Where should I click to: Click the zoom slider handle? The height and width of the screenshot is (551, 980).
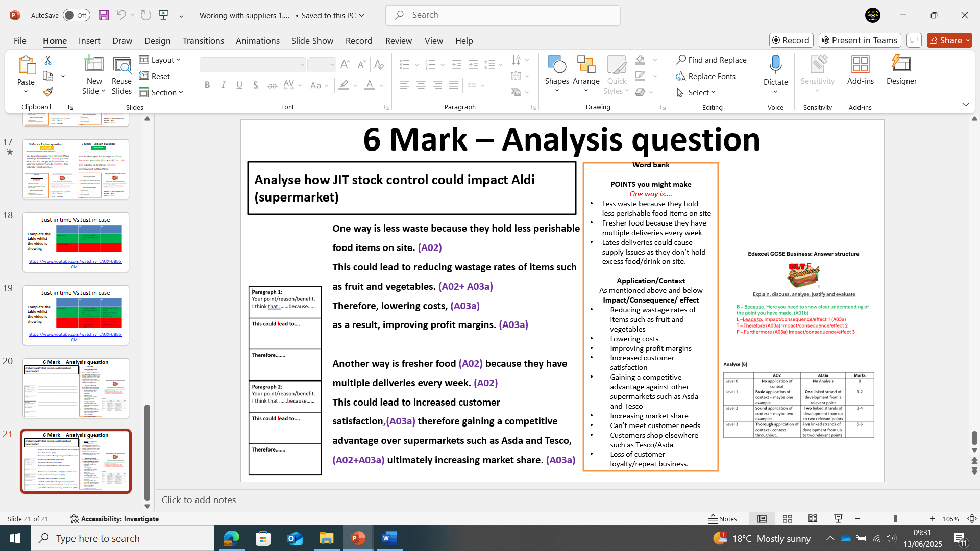click(895, 519)
